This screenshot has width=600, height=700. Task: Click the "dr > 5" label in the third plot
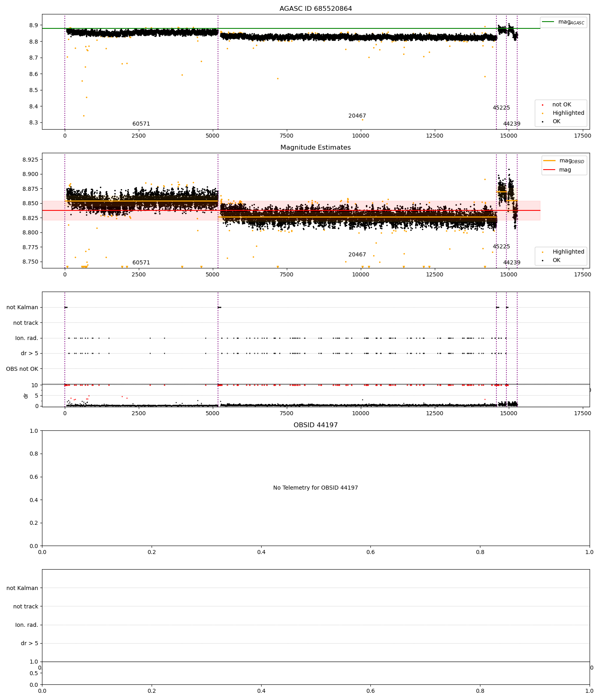(x=30, y=354)
